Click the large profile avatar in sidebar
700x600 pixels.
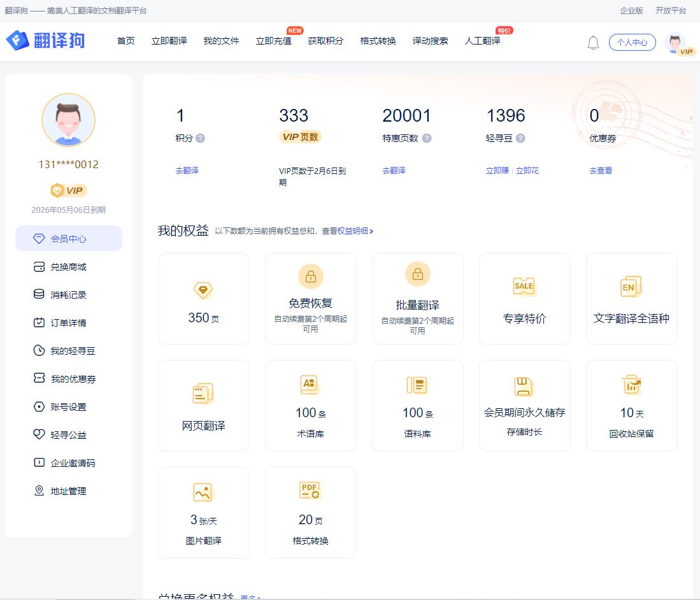(68, 120)
